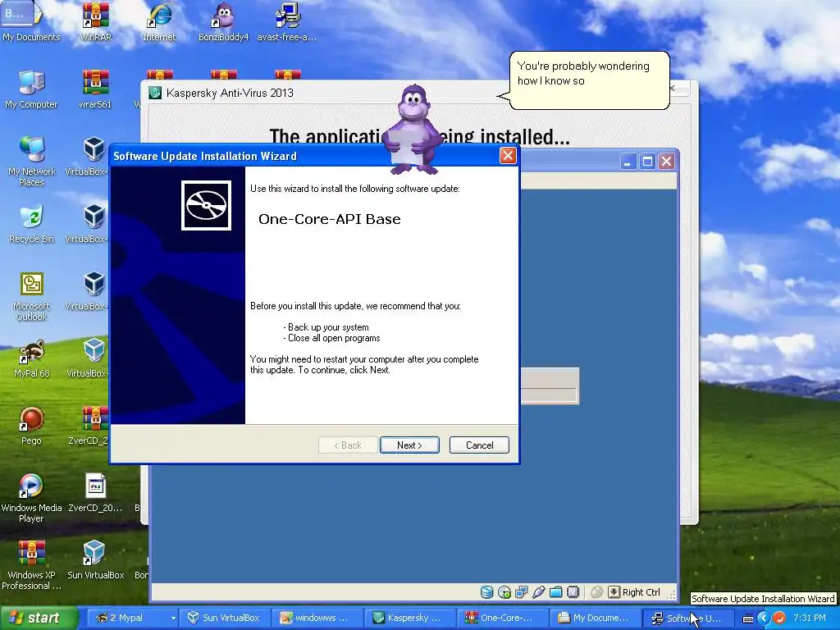Select the Windows Media Player shortcut

(31, 498)
